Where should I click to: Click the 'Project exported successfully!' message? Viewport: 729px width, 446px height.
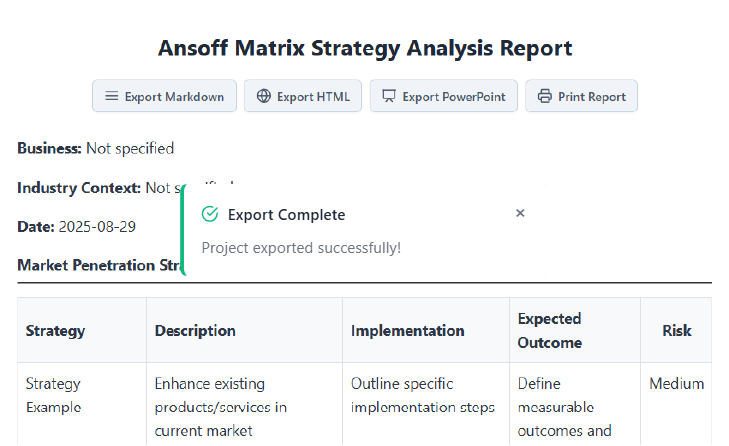[301, 247]
